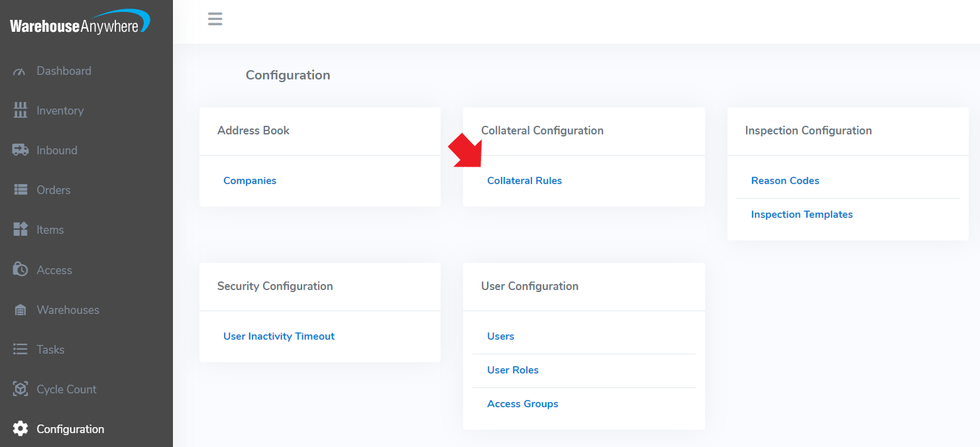Image resolution: width=980 pixels, height=447 pixels.
Task: Open Access Groups
Action: [x=523, y=404]
